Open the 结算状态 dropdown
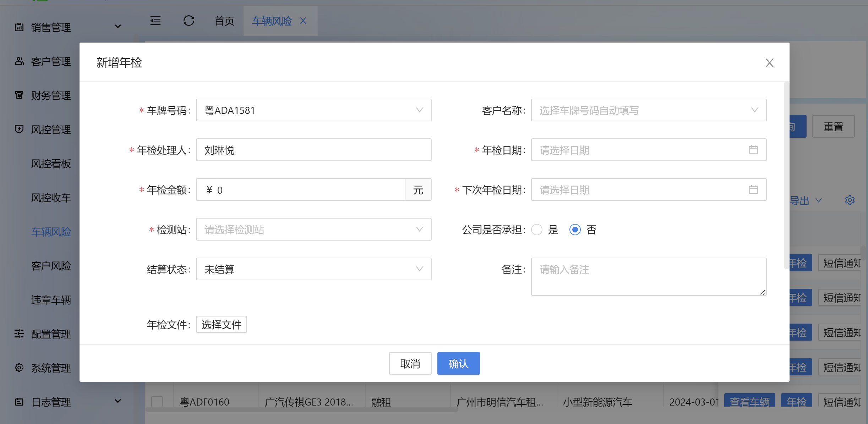 click(313, 269)
